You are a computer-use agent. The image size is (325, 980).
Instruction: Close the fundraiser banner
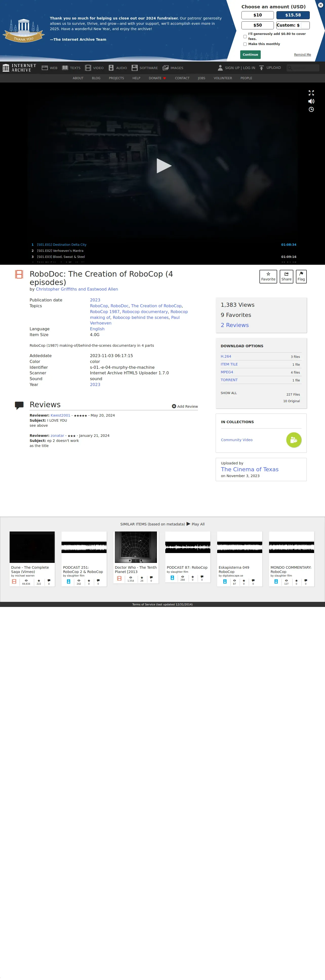pyautogui.click(x=320, y=5)
